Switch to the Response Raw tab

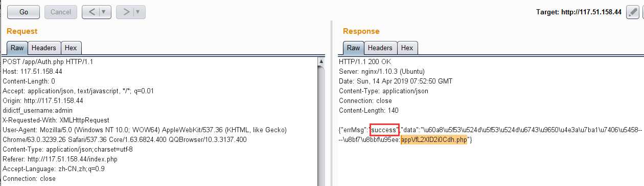pyautogui.click(x=354, y=48)
